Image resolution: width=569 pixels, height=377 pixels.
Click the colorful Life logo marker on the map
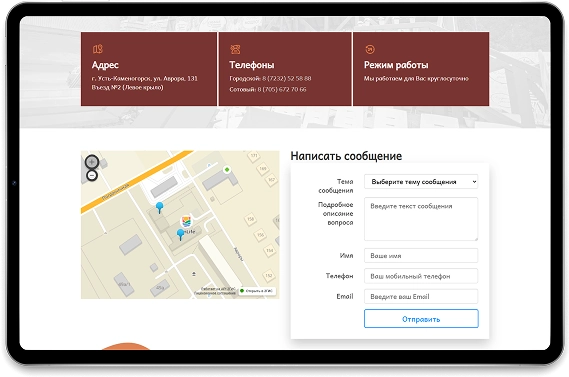point(186,221)
